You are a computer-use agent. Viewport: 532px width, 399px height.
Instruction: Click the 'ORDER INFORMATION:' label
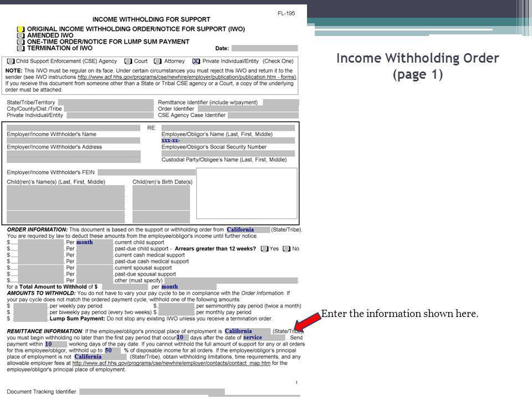[37, 230]
